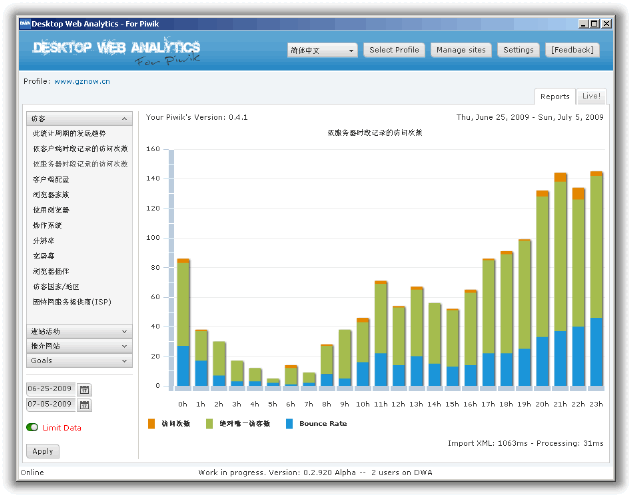Viewport: 632px width, 497px height.
Task: Click the blue Bounce Rate legend swatch
Action: (x=289, y=423)
